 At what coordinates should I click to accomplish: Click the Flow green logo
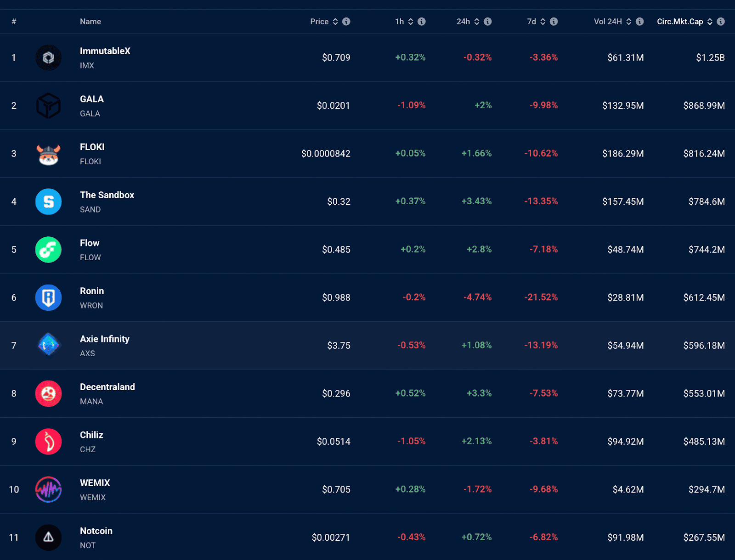pos(48,250)
